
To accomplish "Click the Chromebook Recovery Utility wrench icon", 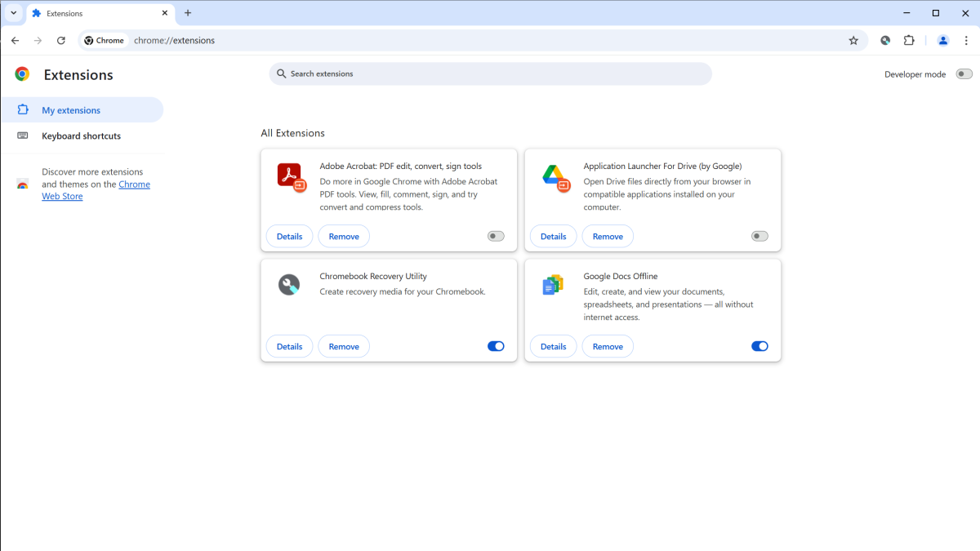I will pos(289,284).
